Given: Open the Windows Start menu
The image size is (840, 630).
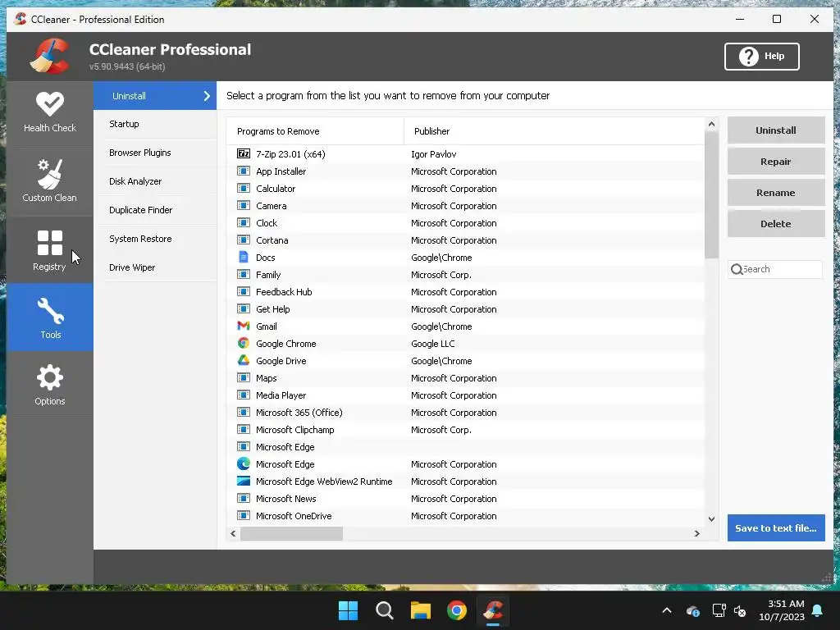Looking at the screenshot, I should point(348,610).
